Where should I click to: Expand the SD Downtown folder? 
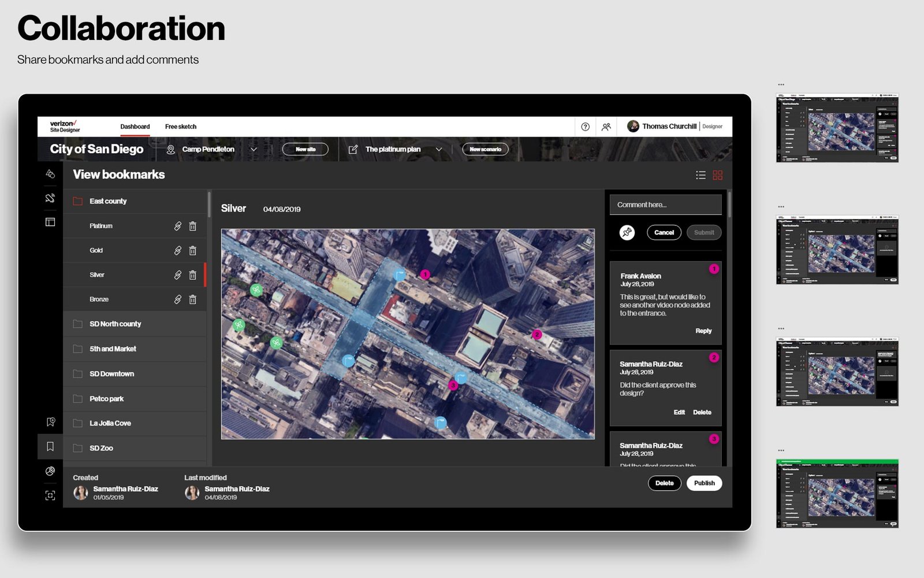tap(135, 374)
